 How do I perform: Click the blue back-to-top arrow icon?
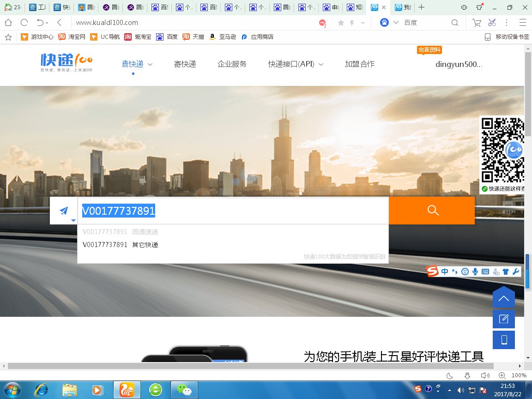[503, 297]
